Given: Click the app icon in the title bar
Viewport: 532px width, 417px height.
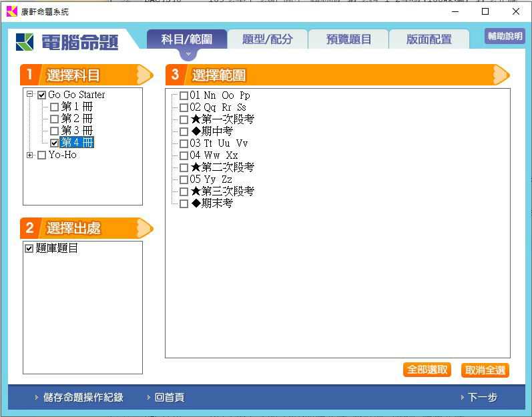Looking at the screenshot, I should pyautogui.click(x=12, y=11).
